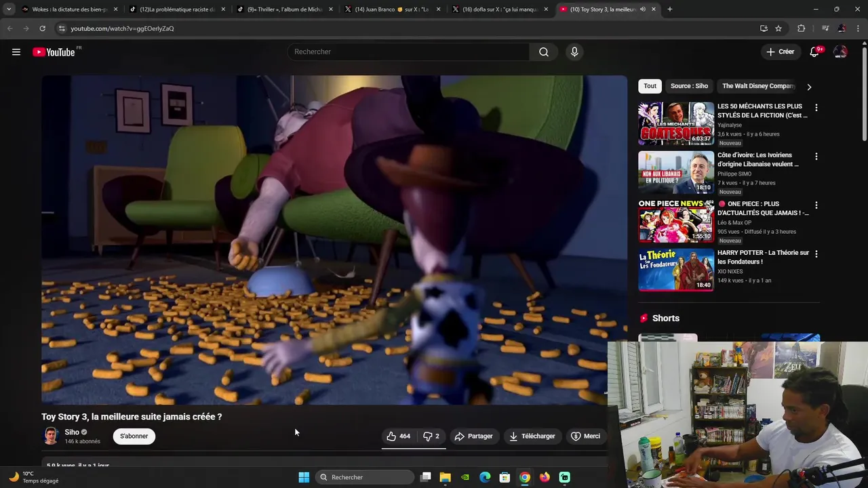This screenshot has height=488, width=868.
Task: Like the video with thumbs up
Action: tap(399, 436)
